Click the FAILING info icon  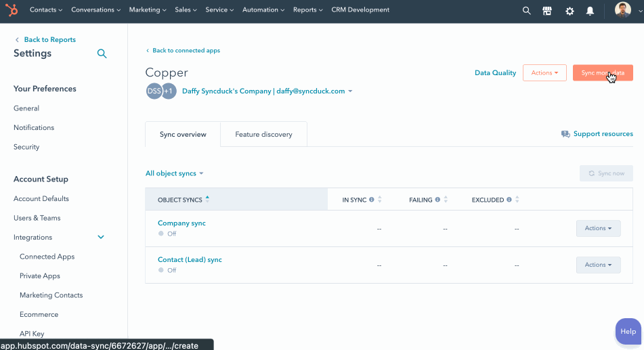click(x=438, y=200)
